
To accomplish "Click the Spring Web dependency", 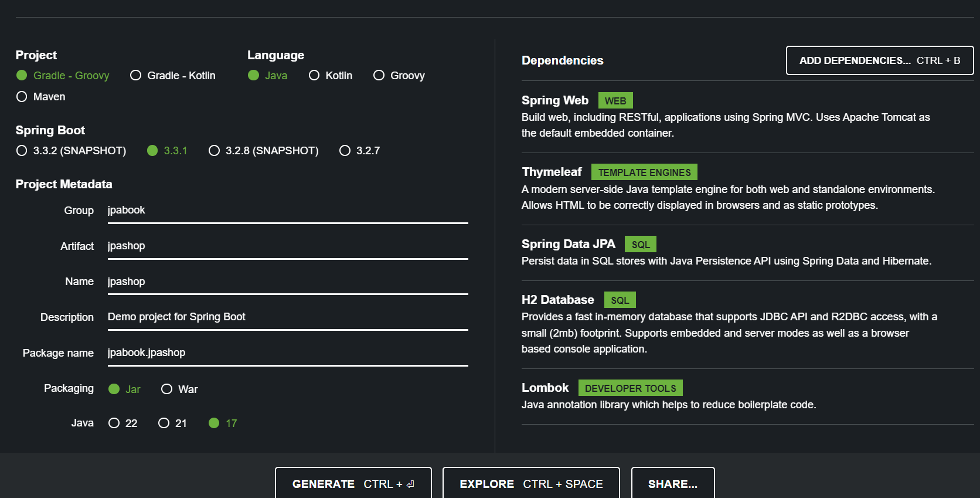I will pos(555,100).
